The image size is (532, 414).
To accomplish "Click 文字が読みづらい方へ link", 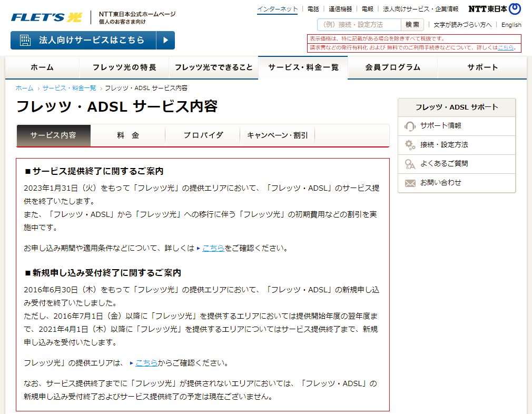I will pos(462,25).
